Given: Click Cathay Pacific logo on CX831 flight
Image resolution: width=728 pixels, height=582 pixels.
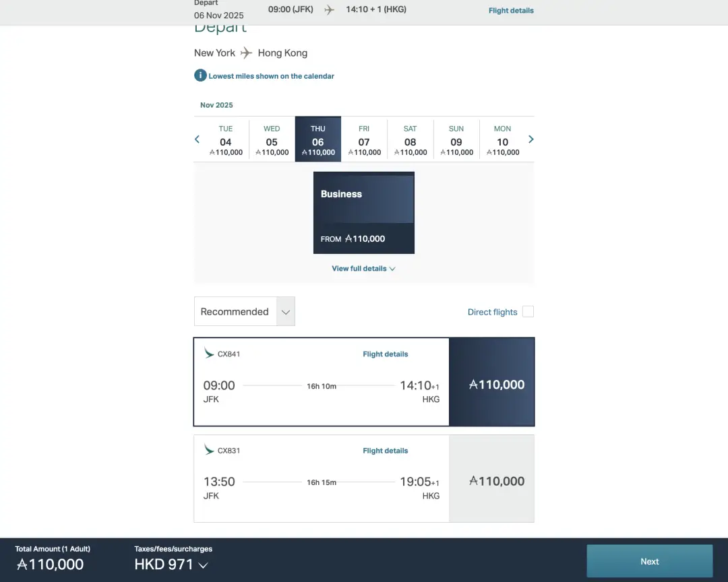Looking at the screenshot, I should coord(209,450).
